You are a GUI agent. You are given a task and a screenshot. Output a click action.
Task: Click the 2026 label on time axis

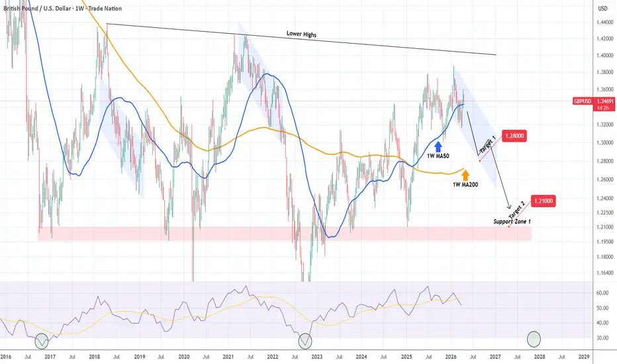click(451, 357)
